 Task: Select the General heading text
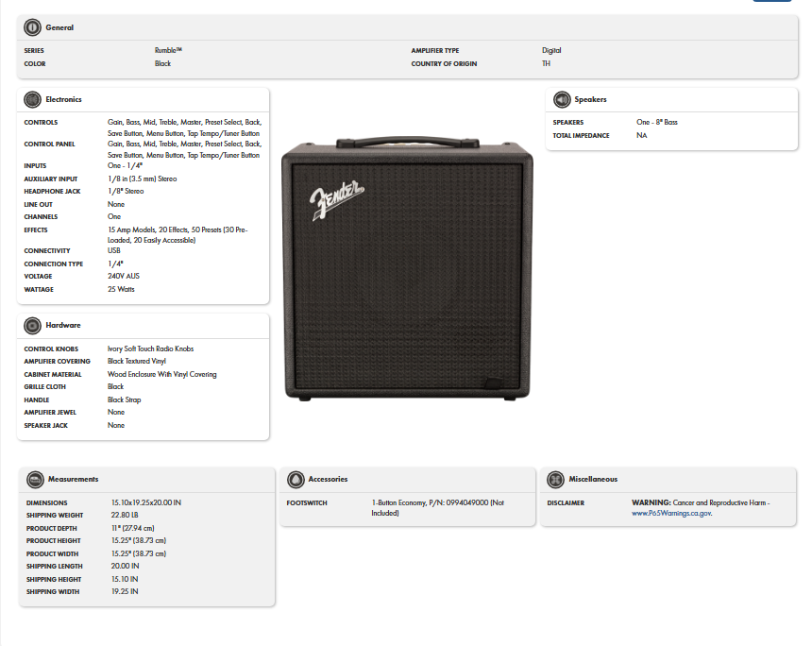click(x=59, y=27)
